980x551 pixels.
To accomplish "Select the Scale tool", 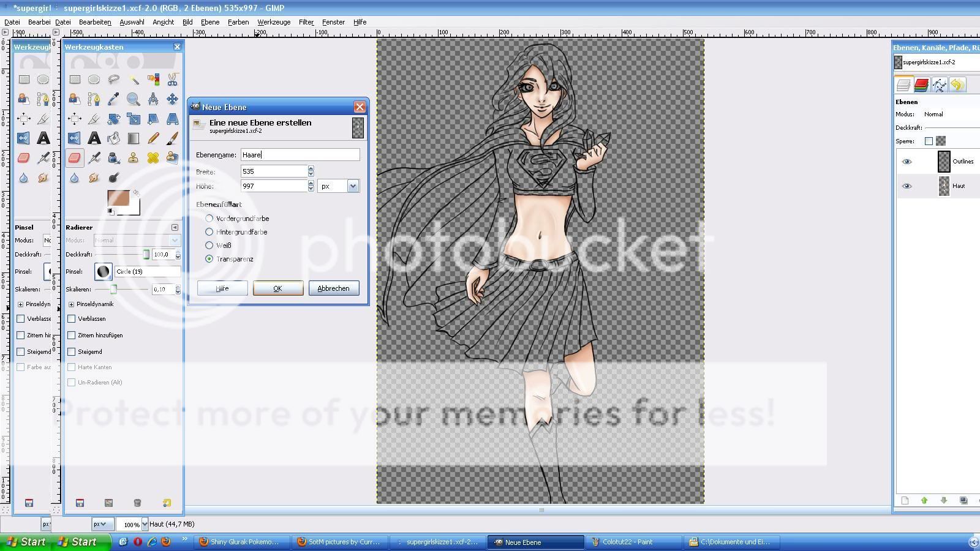I will (x=134, y=118).
